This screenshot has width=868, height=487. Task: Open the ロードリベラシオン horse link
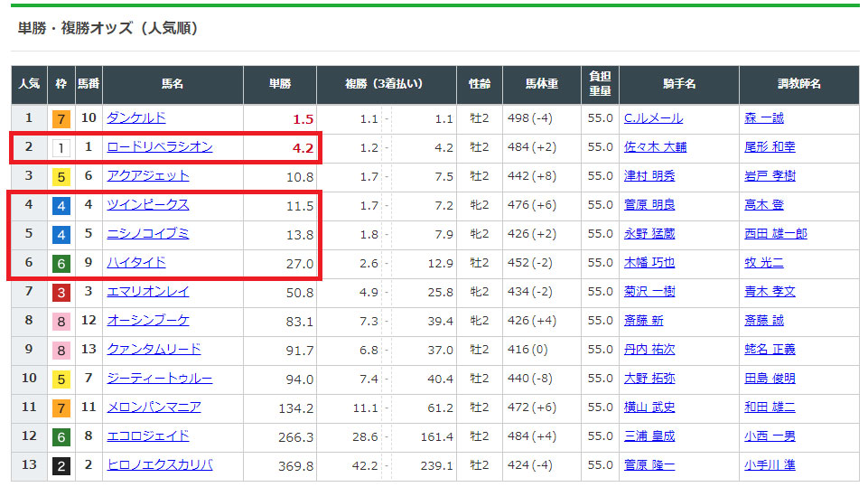159,146
